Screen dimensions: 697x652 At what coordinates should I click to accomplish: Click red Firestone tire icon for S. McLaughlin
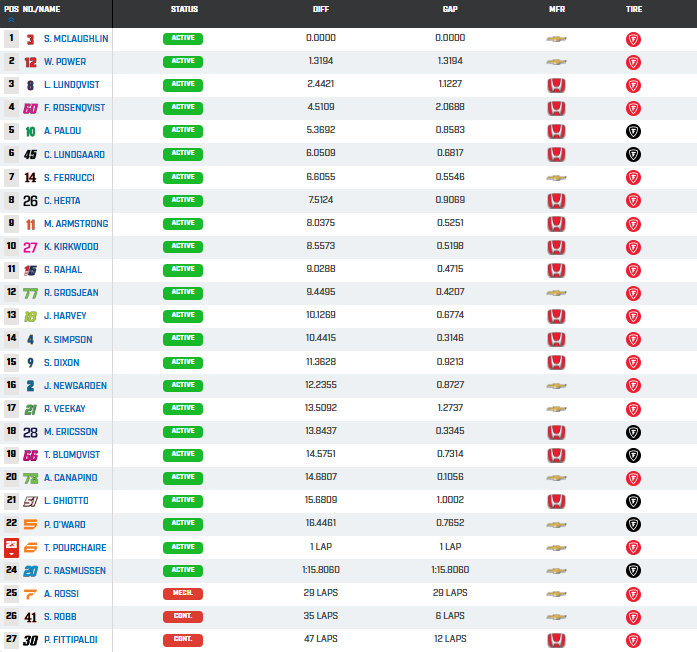633,39
